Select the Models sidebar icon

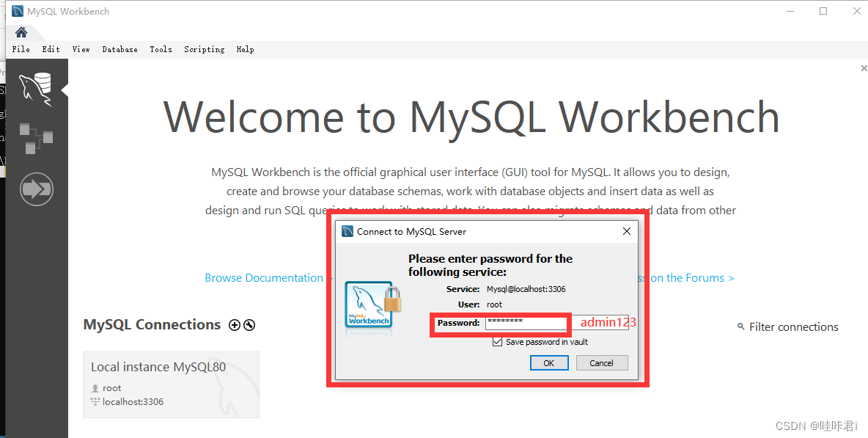pos(36,139)
